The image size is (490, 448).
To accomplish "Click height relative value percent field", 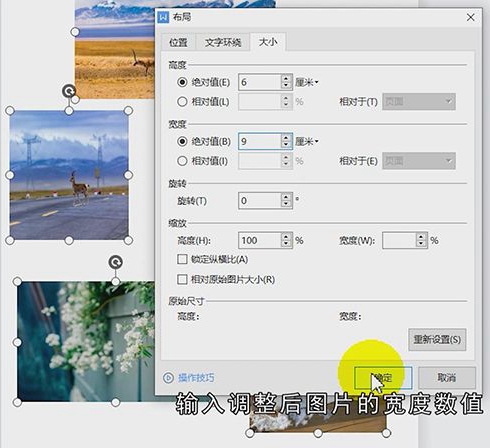I will pyautogui.click(x=259, y=102).
